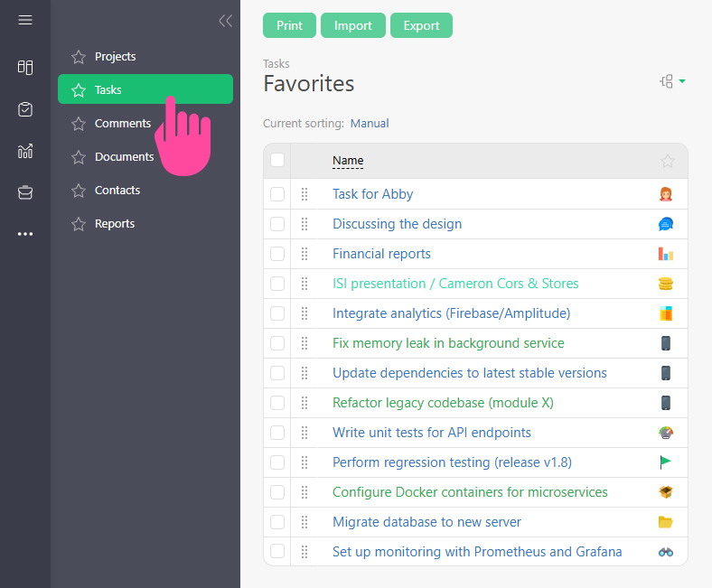Select Documents in the favorites sidebar

point(124,157)
